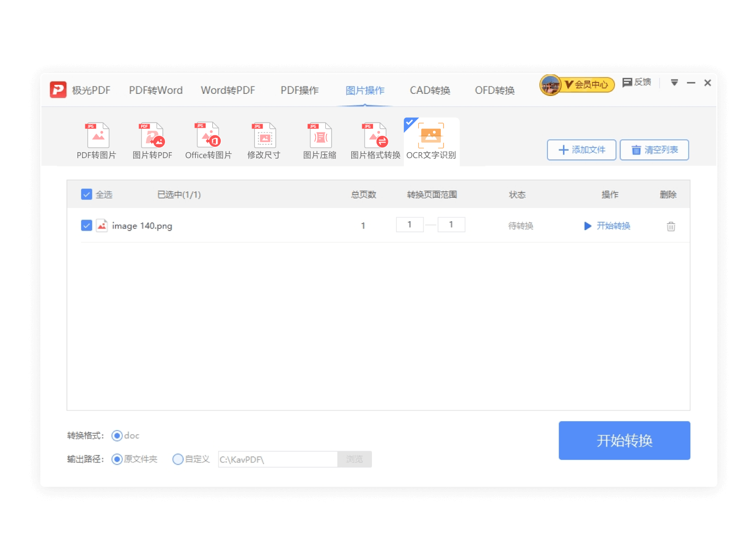The width and height of the screenshot is (746, 560).
Task: Select the OCR文字识别 tool
Action: click(431, 141)
